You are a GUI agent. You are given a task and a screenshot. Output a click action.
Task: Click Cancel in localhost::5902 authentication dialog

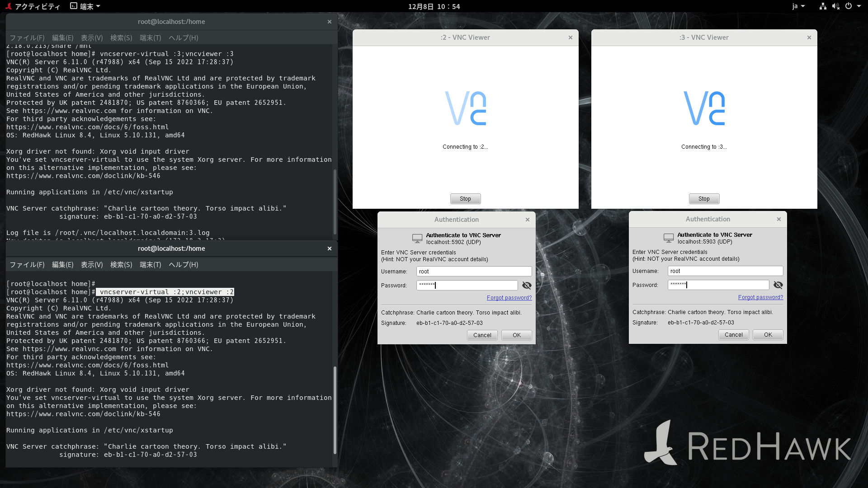pos(482,335)
